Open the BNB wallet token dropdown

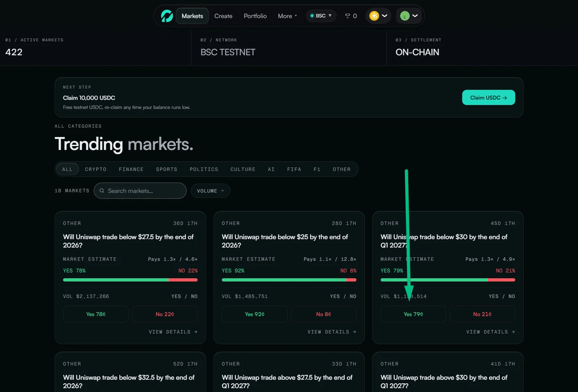coord(378,16)
